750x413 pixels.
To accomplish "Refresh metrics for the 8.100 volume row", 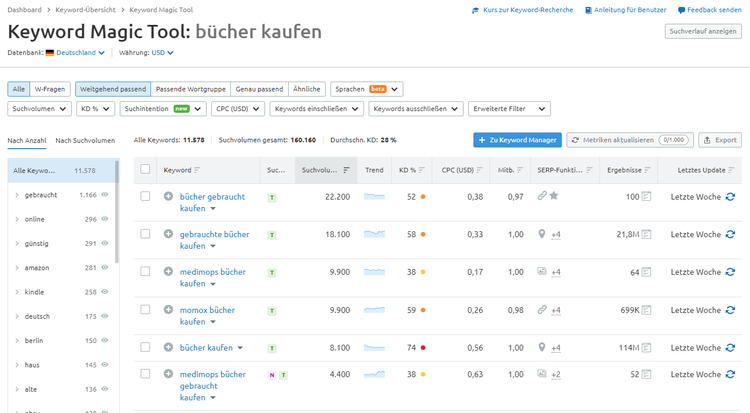I will tap(730, 348).
